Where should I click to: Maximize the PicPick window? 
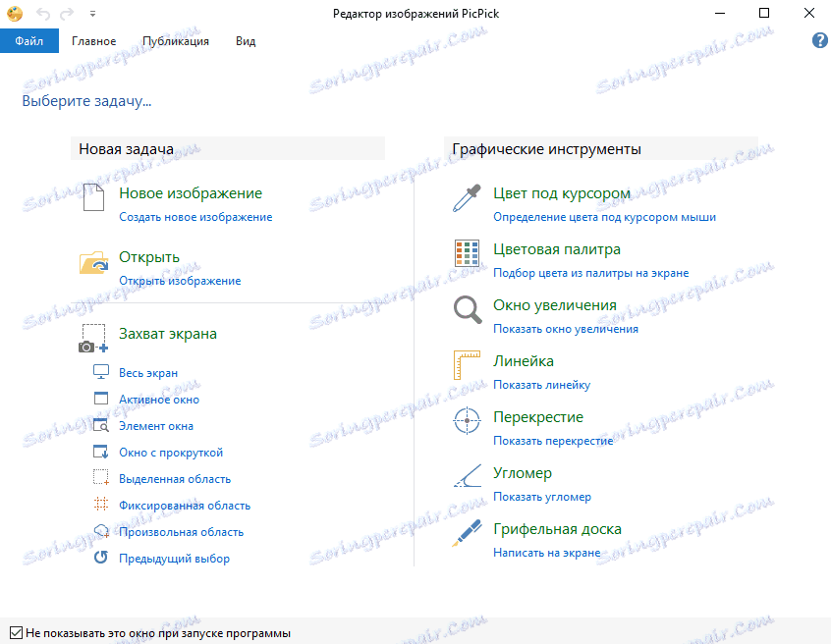click(x=763, y=13)
